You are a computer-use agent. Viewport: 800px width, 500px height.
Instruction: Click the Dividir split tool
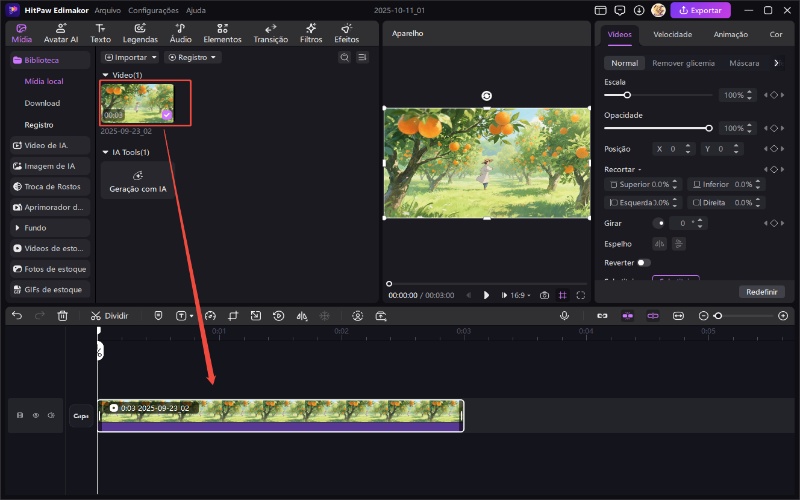pyautogui.click(x=109, y=316)
